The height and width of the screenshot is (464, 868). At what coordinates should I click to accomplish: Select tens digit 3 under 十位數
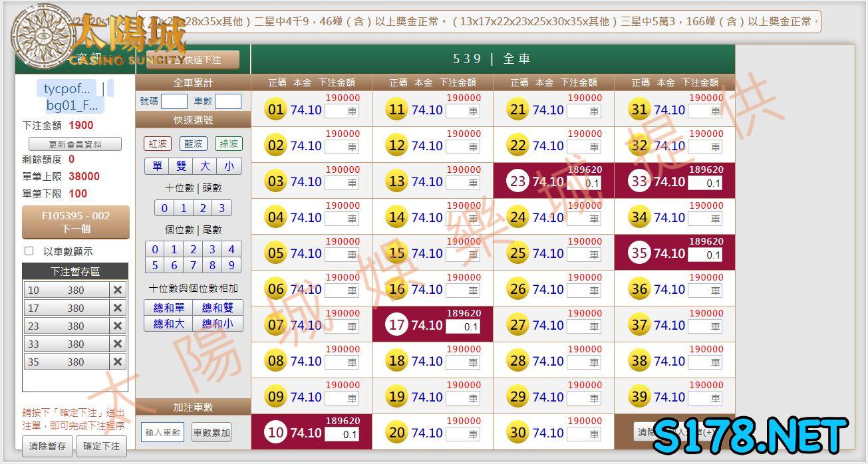[222, 208]
